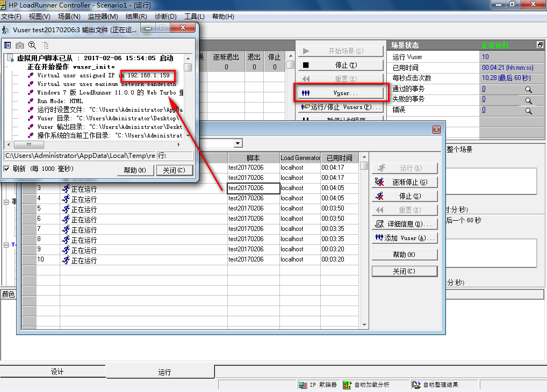547x392 pixels.
Task: Click Close (关闭) button in Vusers dialog
Action: click(x=405, y=271)
